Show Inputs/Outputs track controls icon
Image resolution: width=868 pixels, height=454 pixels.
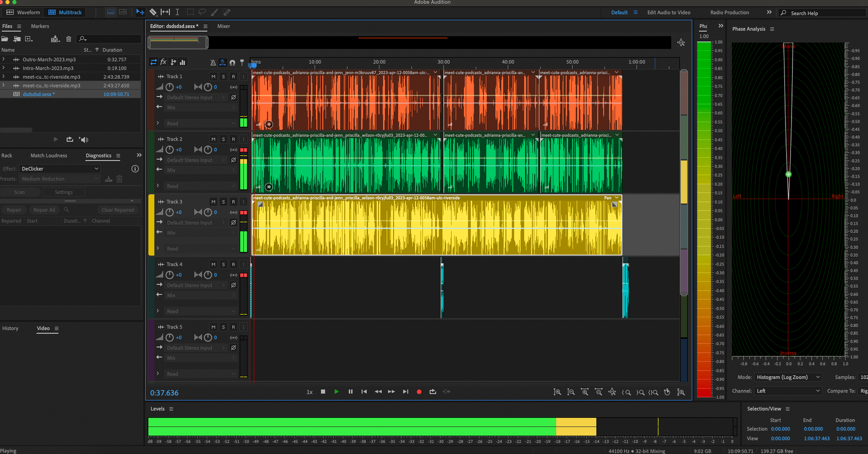154,62
